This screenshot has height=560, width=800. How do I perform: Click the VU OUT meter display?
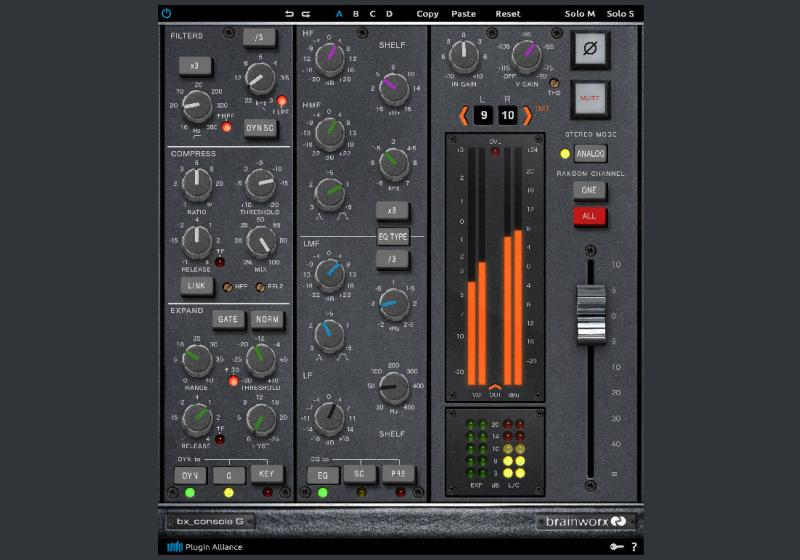coord(495,268)
